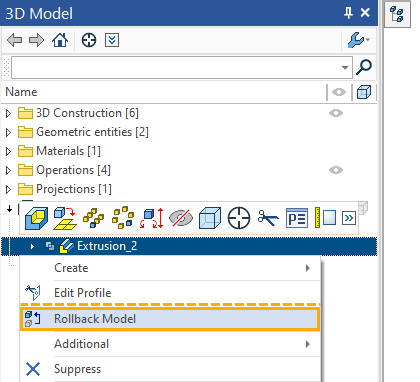Viewport: 420px width, 382px height.
Task: Click the extrusion solid icon in mini toolbar
Action: pos(36,218)
